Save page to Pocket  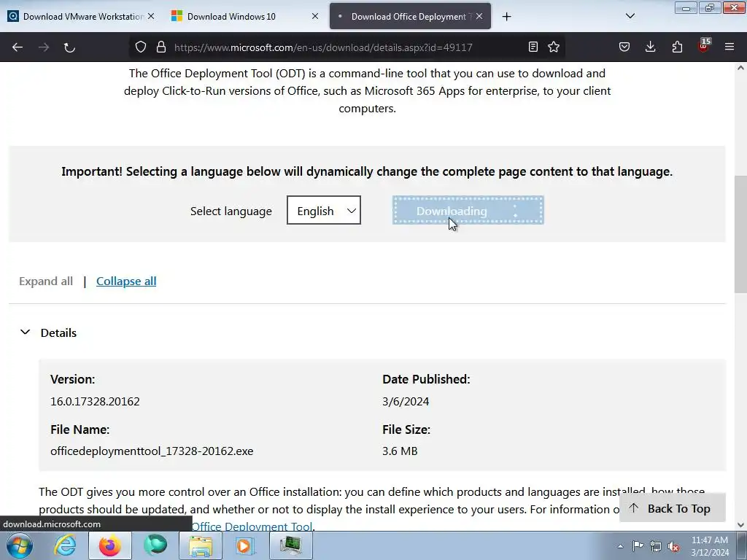pos(624,47)
